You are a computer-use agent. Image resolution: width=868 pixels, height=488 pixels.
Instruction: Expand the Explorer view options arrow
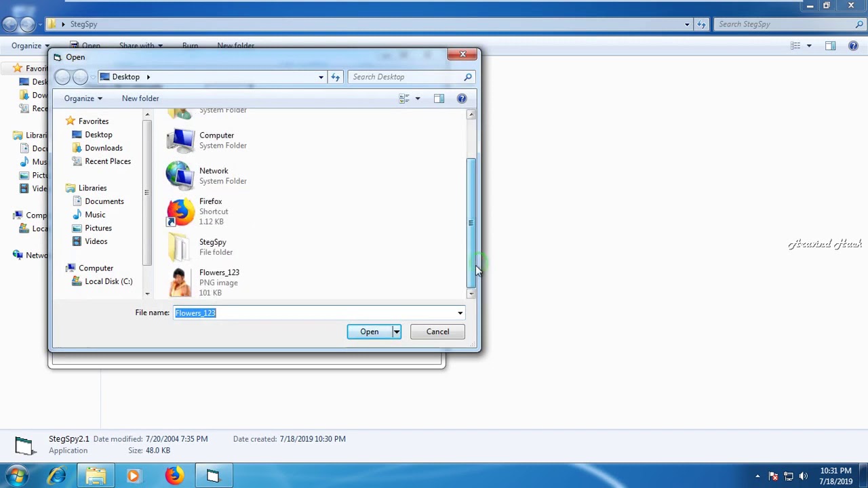(809, 45)
